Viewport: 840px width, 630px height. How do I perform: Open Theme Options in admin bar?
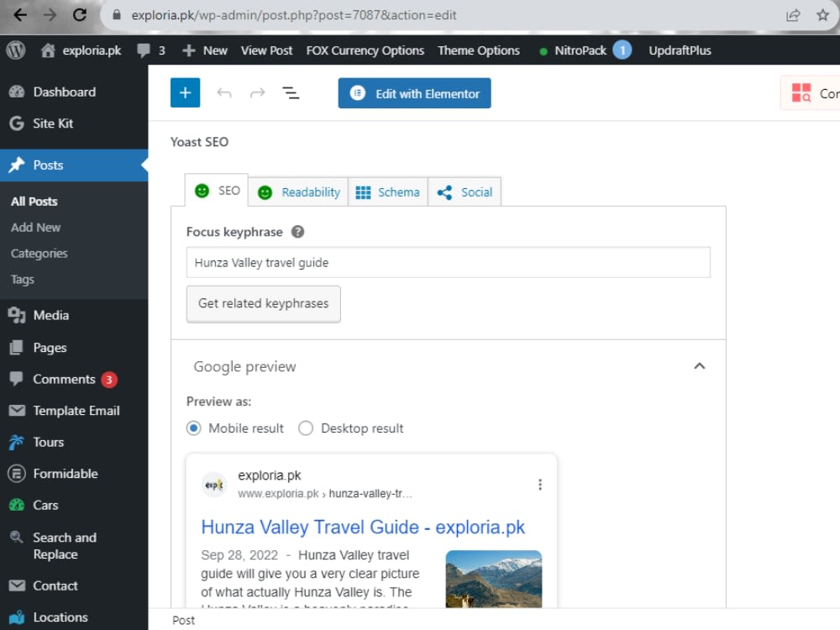479,50
